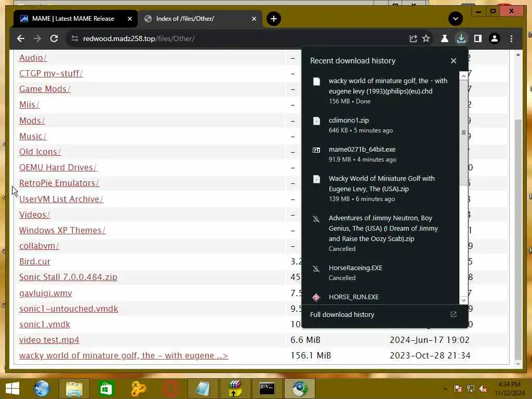Open the mame0271b_64bit.exe download entry
532x399 pixels.
click(380, 154)
